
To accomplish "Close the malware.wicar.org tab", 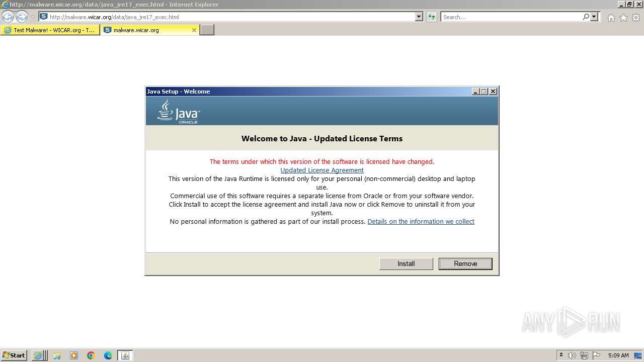I will coord(194,30).
